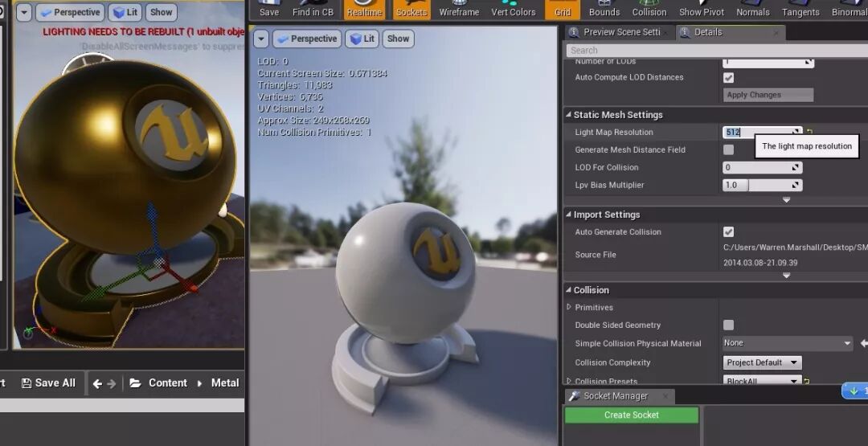The height and width of the screenshot is (446, 868).
Task: Open Collision Presets BlockAll dropdown
Action: (762, 381)
